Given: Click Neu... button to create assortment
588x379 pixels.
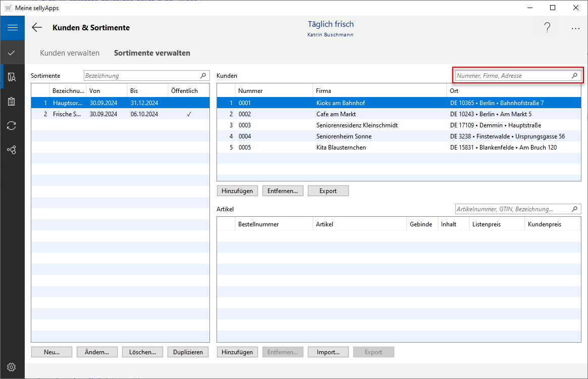Looking at the screenshot, I should tap(51, 352).
